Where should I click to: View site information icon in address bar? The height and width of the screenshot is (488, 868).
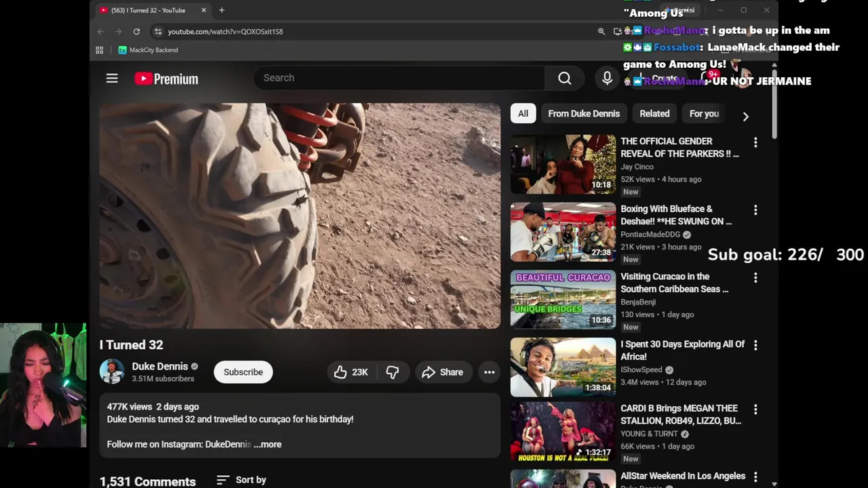pos(158,31)
